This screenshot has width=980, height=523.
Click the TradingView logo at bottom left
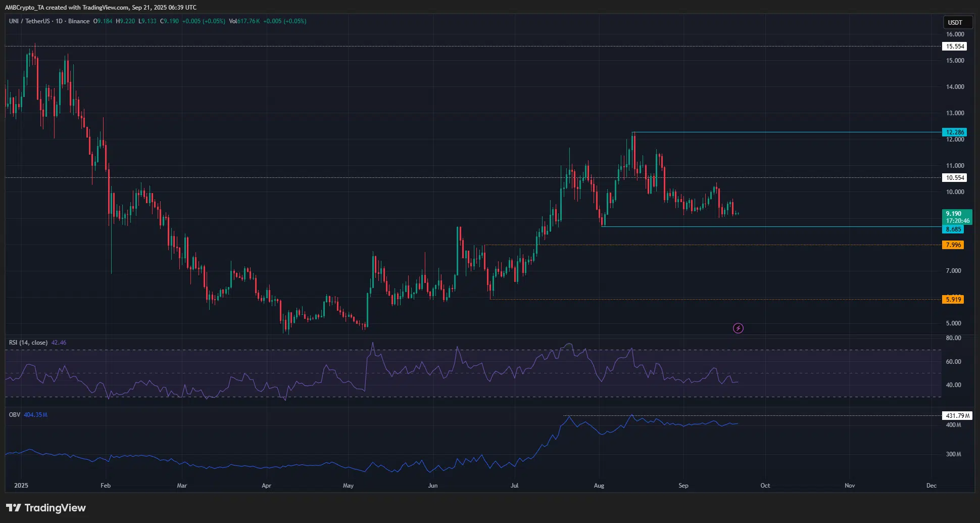(46, 508)
